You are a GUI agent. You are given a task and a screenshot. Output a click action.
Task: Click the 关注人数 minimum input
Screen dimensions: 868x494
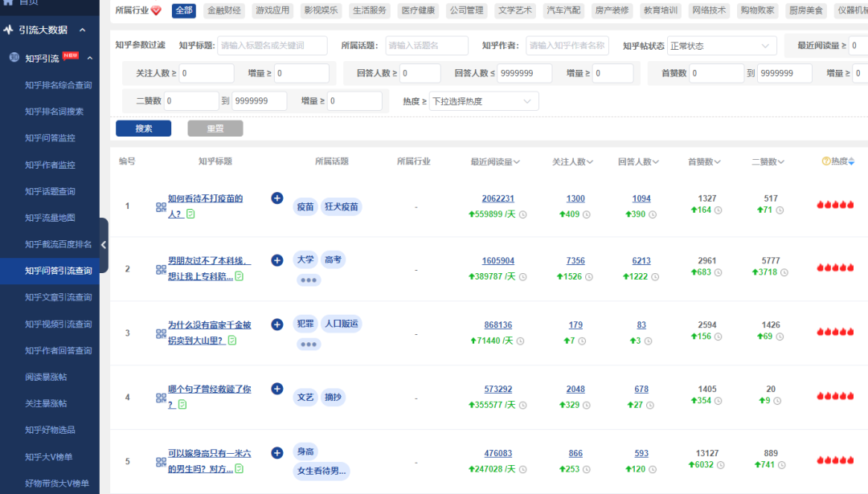click(x=206, y=73)
